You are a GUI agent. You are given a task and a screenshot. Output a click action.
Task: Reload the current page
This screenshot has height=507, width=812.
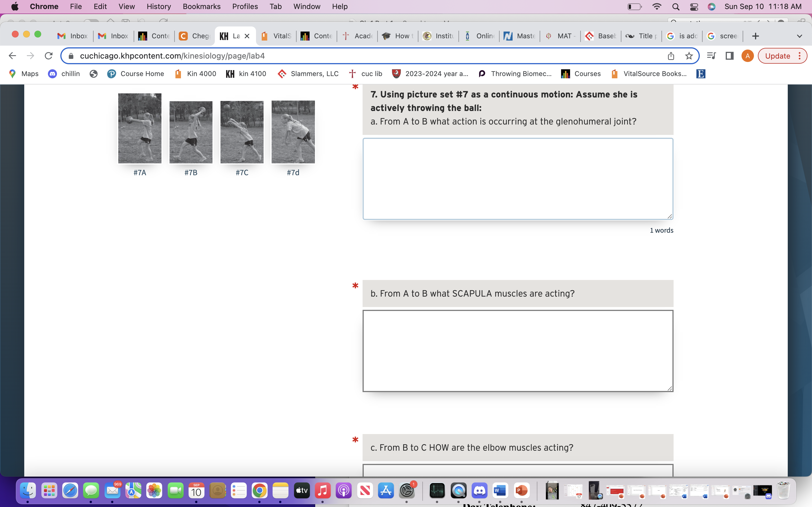[x=49, y=56]
